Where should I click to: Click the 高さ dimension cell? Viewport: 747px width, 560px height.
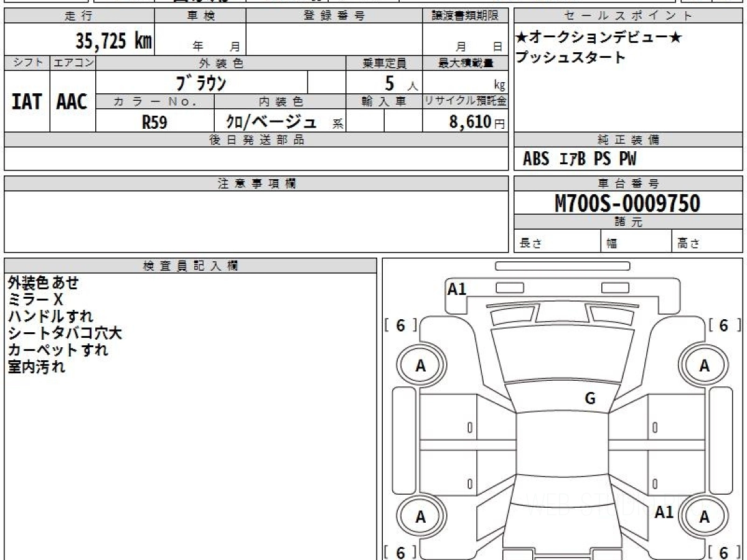pyautogui.click(x=708, y=242)
